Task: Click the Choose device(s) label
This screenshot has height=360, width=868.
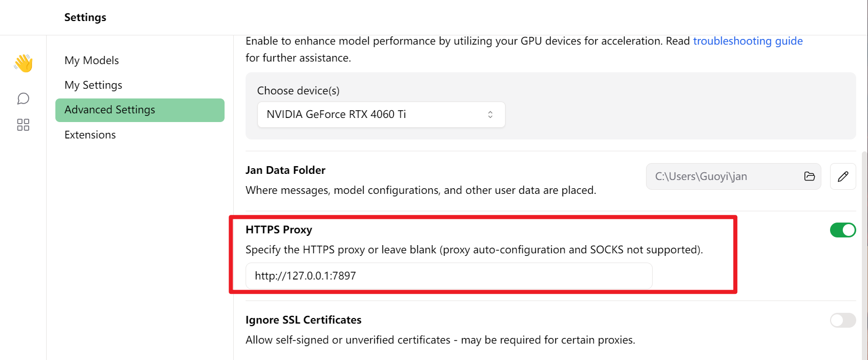Action: 298,91
